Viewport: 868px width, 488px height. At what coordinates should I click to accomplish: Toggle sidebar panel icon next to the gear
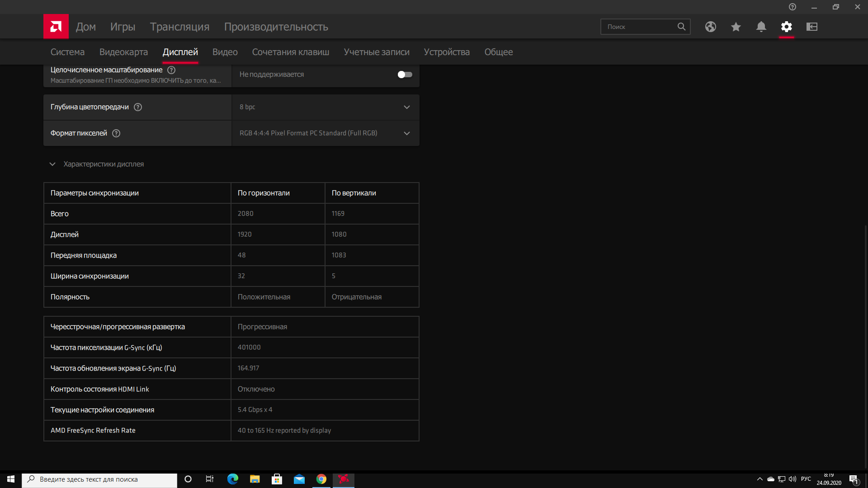pos(811,27)
